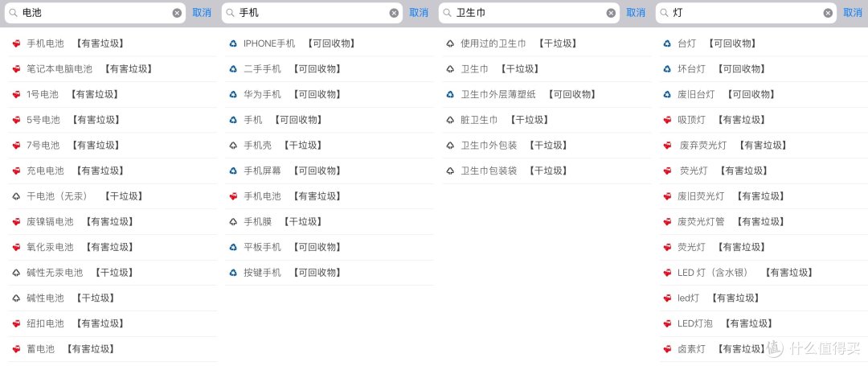Tap hazardous-waste icon beside LED灯泡
This screenshot has height=366, width=868.
click(x=667, y=324)
